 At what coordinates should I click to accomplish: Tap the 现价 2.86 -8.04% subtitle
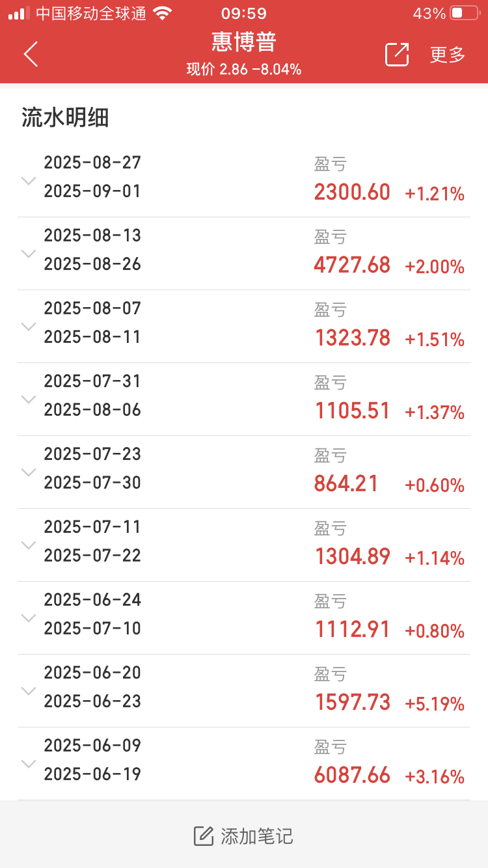(244, 69)
